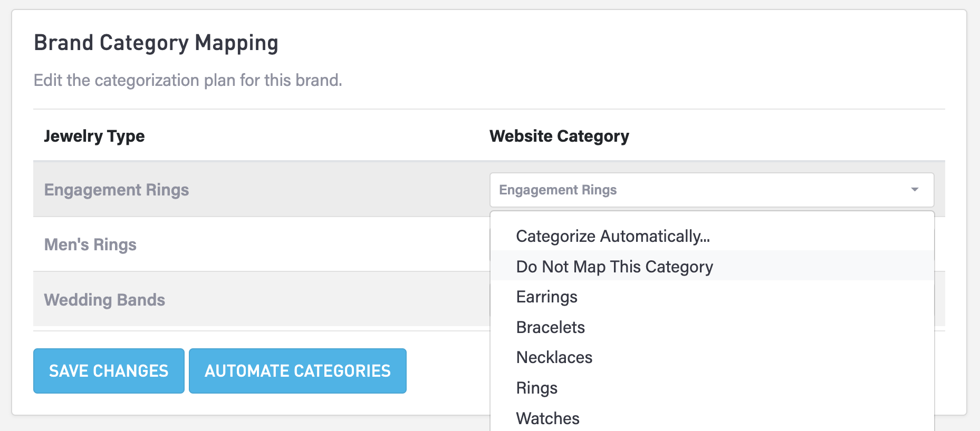Image resolution: width=980 pixels, height=431 pixels.
Task: Click the selected 'Engagement Rings' value text
Action: [558, 190]
